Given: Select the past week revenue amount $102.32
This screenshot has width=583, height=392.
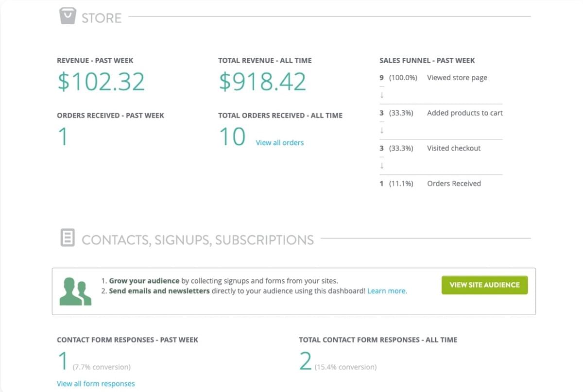Looking at the screenshot, I should pos(101,81).
